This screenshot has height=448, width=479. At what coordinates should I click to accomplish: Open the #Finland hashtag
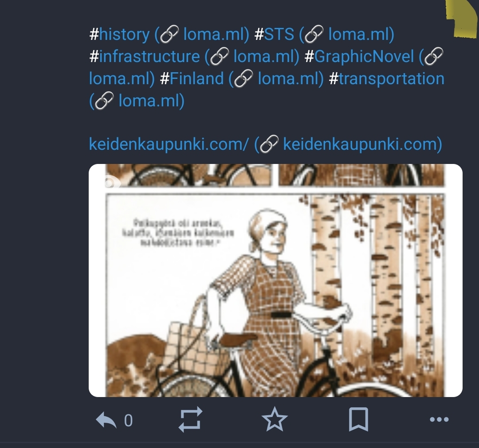click(192, 79)
